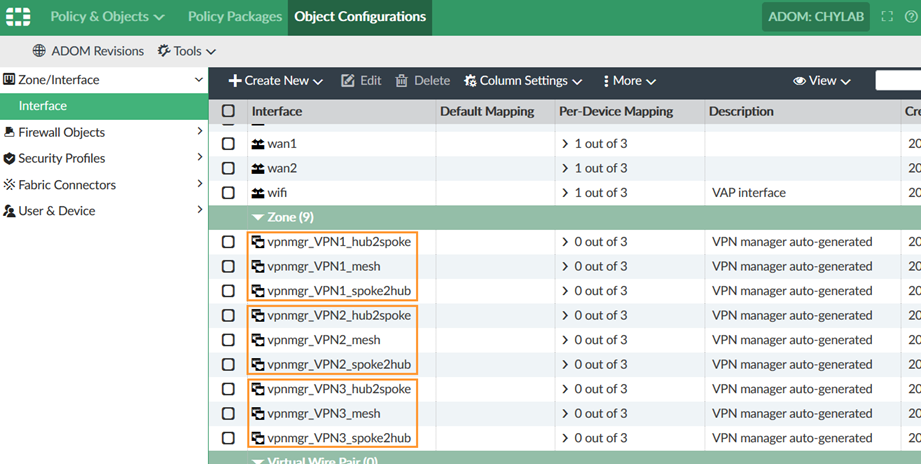The image size is (921, 464).
Task: Click the vpnmgr_VPN3_spoke2hub zone icon
Action: point(258,438)
